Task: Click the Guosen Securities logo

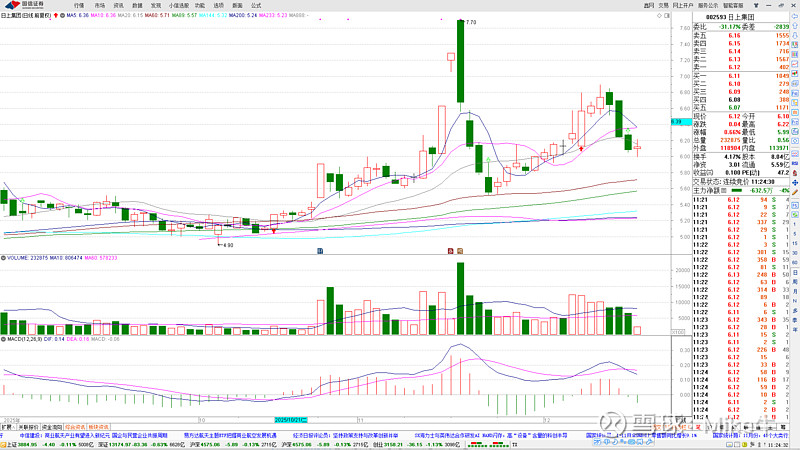Action: pyautogui.click(x=24, y=5)
